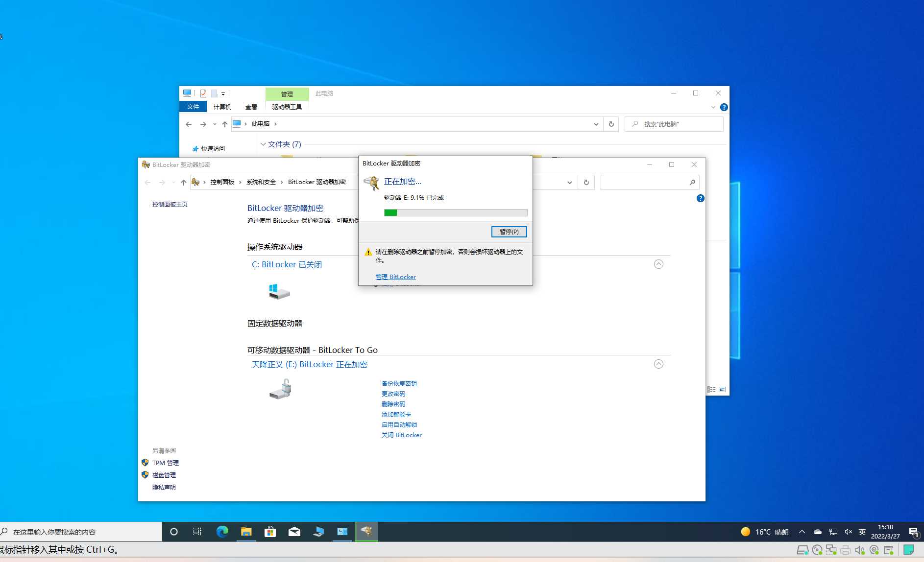Click the muted volume tray icon
This screenshot has width=924, height=562.
click(x=848, y=532)
